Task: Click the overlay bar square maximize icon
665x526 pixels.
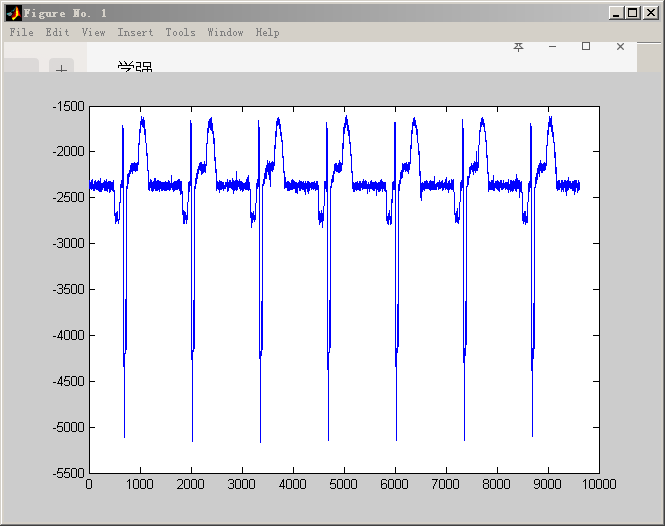Action: click(x=586, y=46)
